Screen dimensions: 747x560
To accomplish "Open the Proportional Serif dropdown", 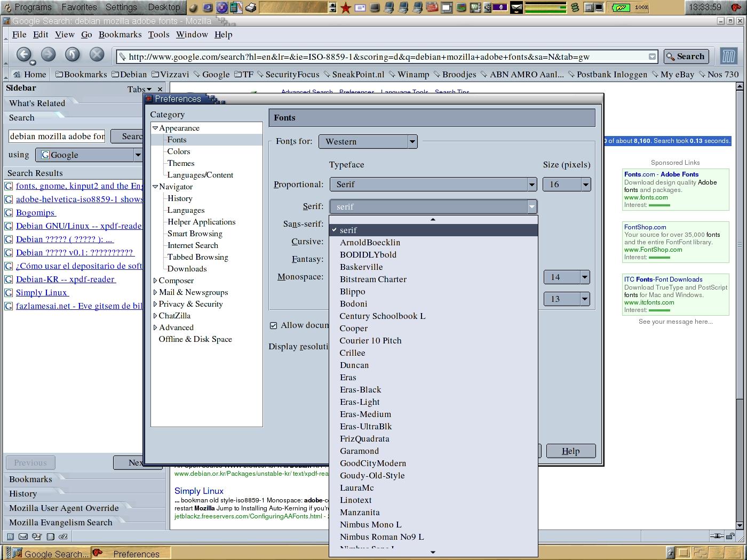I will tap(433, 185).
